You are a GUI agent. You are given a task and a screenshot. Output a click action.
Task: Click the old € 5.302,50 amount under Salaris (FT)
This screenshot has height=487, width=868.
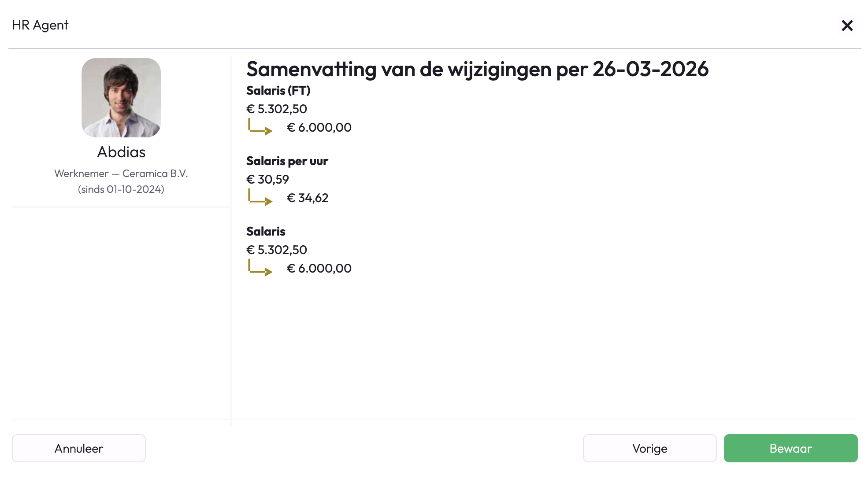click(x=276, y=109)
